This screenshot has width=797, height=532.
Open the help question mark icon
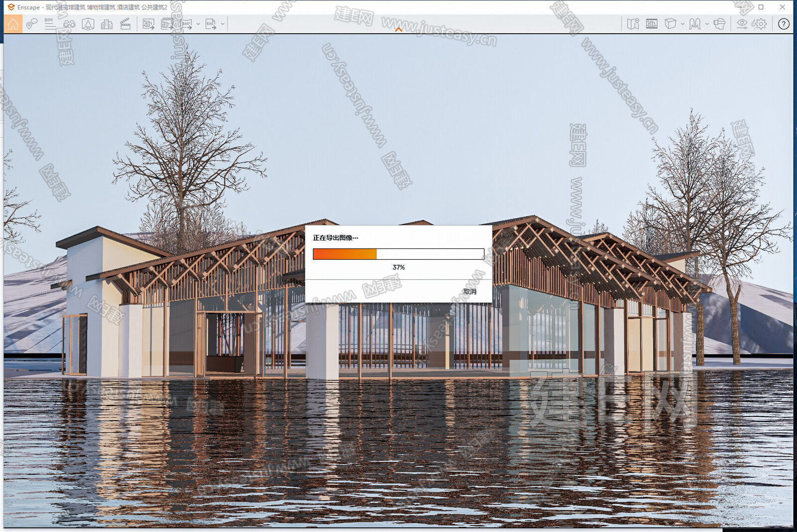tap(784, 24)
